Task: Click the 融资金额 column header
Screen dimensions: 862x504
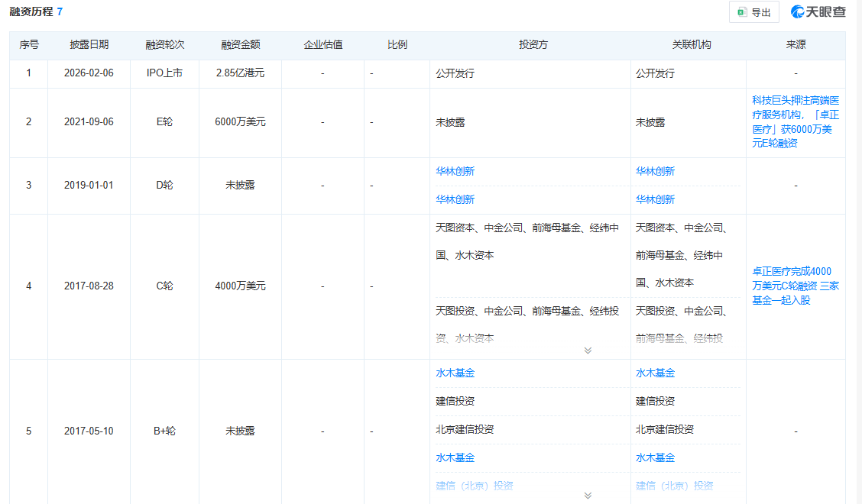Action: pos(241,45)
